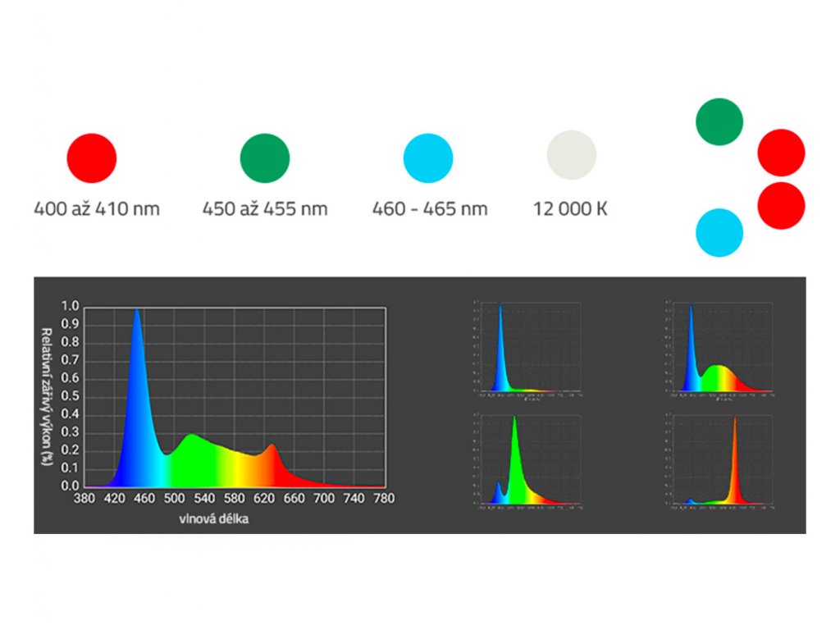Click the "12 000 K" label

point(571,209)
